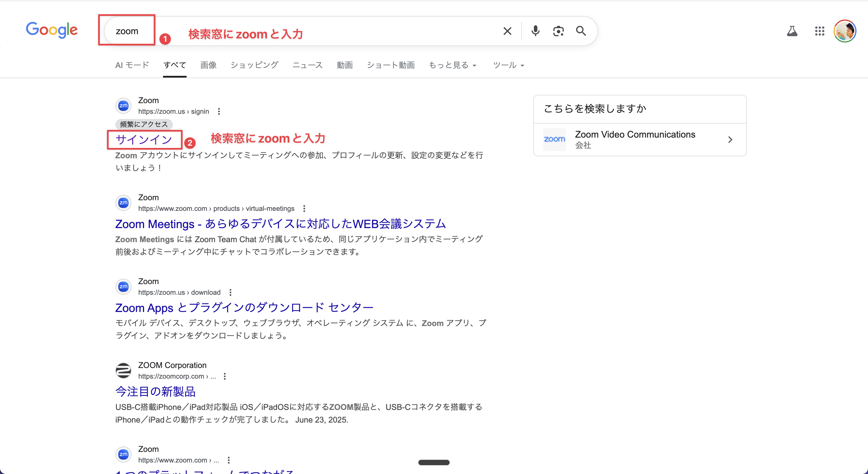Open Google Lens image search icon
This screenshot has width=868, height=474.
coord(558,31)
